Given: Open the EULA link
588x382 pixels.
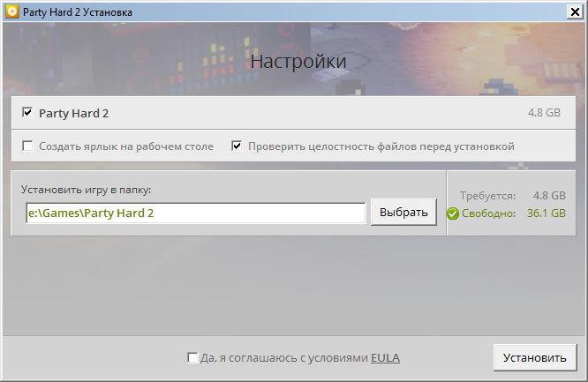Looking at the screenshot, I should 385,358.
